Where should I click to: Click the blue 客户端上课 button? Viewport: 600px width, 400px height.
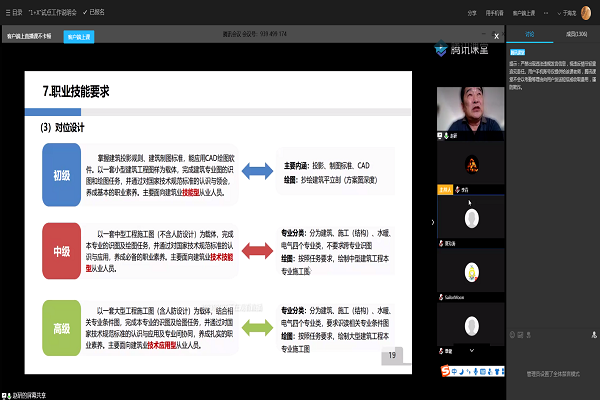(x=77, y=36)
